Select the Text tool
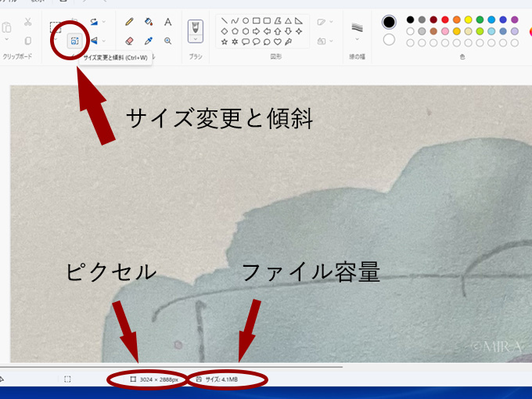The width and height of the screenshot is (532, 399). pos(167,22)
